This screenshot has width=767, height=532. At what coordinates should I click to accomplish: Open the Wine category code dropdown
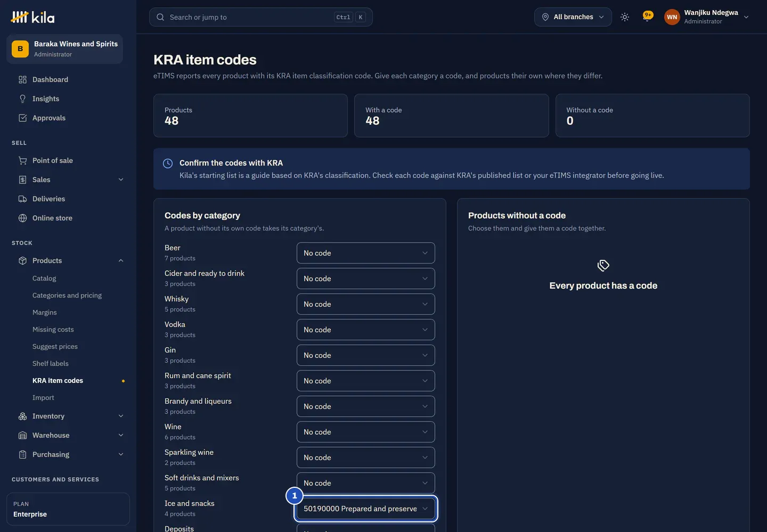[366, 432]
